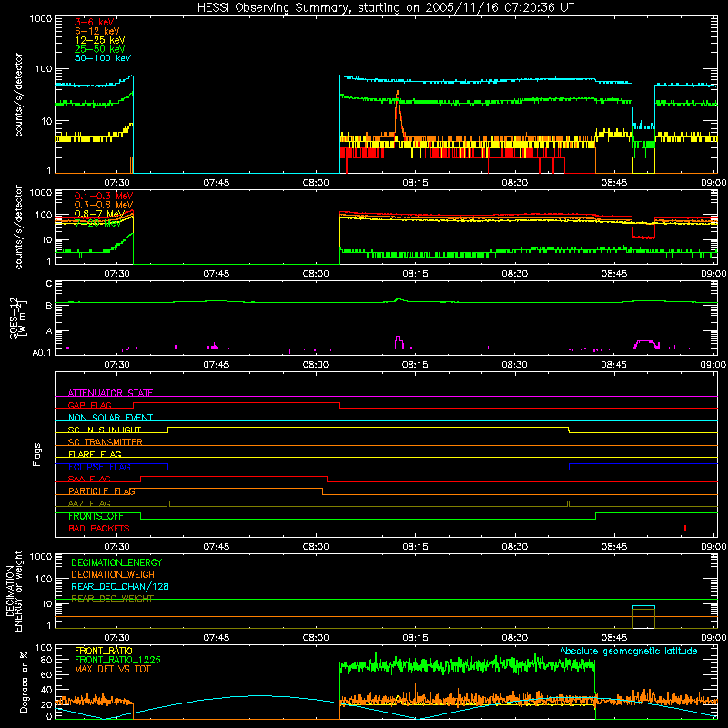Select the 25-50 keV legend label
This screenshot has width=728, height=728.
coord(99,49)
